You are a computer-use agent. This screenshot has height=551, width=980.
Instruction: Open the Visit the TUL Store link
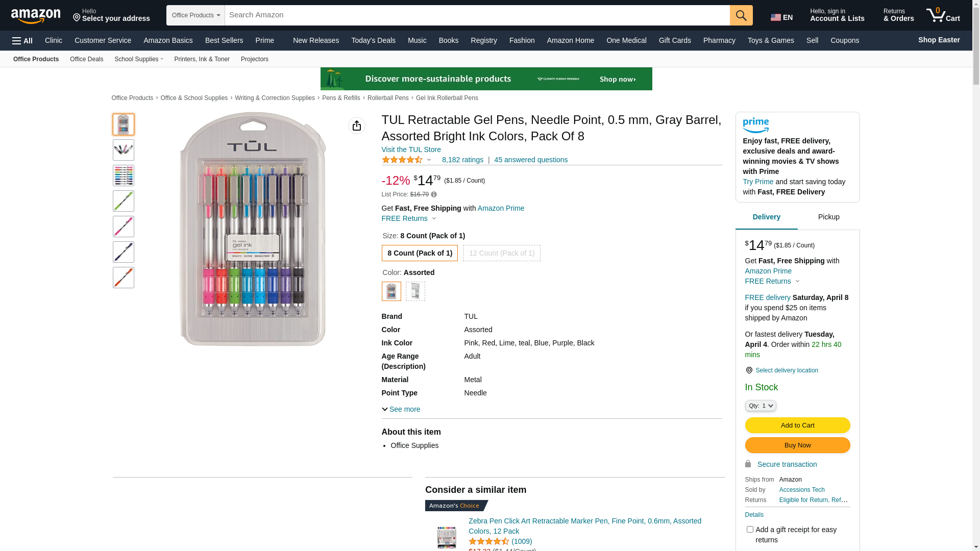[x=411, y=149]
